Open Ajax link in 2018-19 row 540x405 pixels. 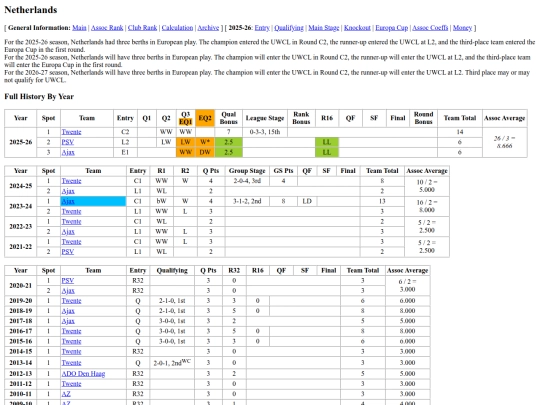click(x=68, y=311)
